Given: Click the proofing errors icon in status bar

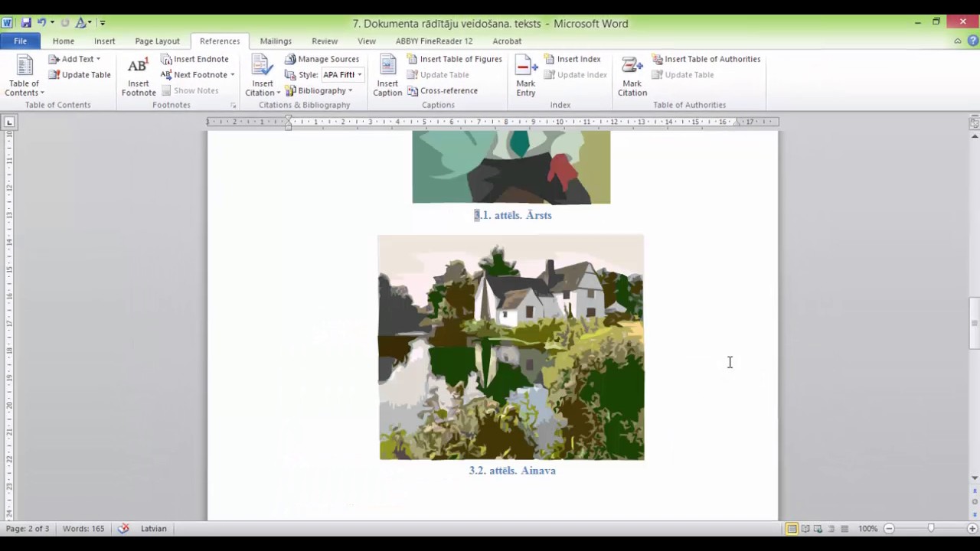Looking at the screenshot, I should pyautogui.click(x=123, y=529).
